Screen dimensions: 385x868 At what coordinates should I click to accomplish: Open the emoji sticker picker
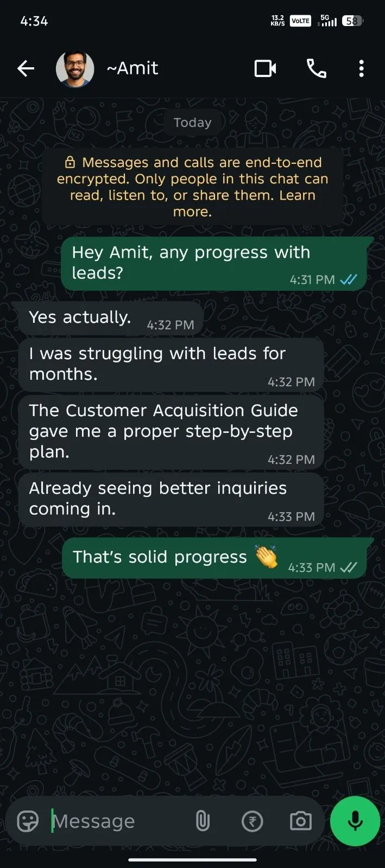click(x=28, y=821)
